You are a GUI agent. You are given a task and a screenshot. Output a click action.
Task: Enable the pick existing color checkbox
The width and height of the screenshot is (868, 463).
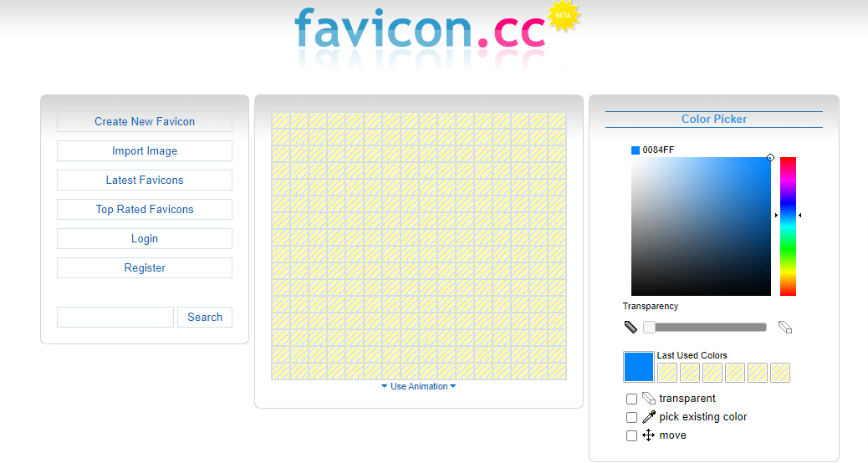(631, 417)
